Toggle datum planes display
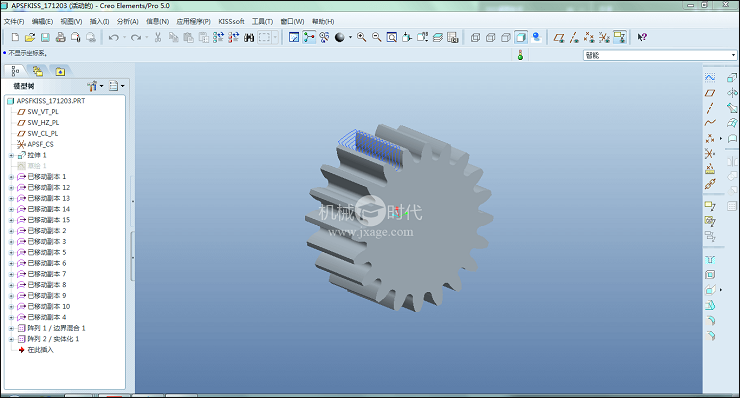The image size is (740, 398). click(x=559, y=37)
